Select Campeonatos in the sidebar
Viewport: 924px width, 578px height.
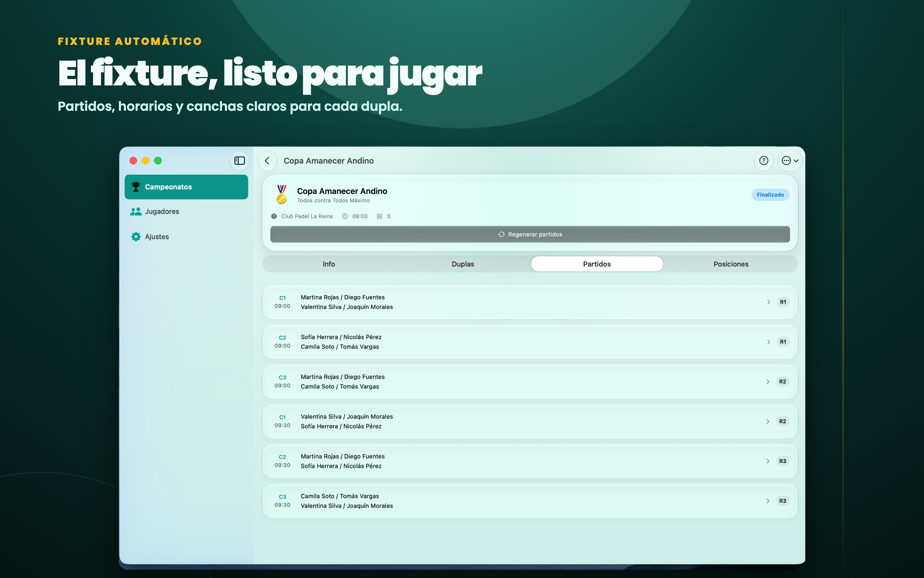coord(186,187)
